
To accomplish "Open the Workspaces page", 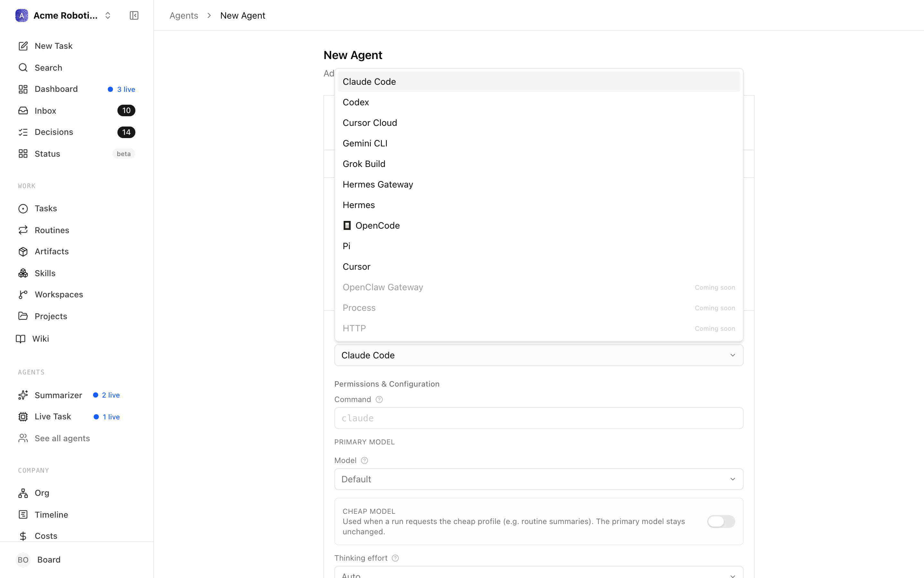I will tap(76, 294).
